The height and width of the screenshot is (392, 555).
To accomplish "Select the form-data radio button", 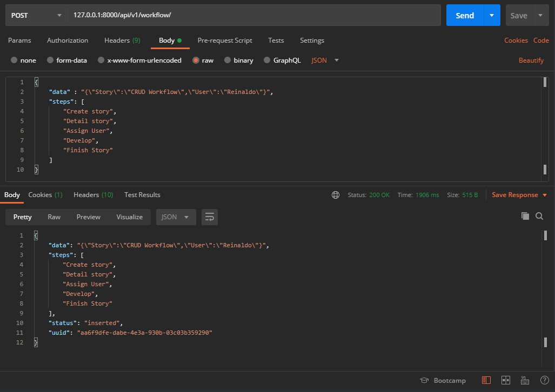I will pyautogui.click(x=50, y=60).
